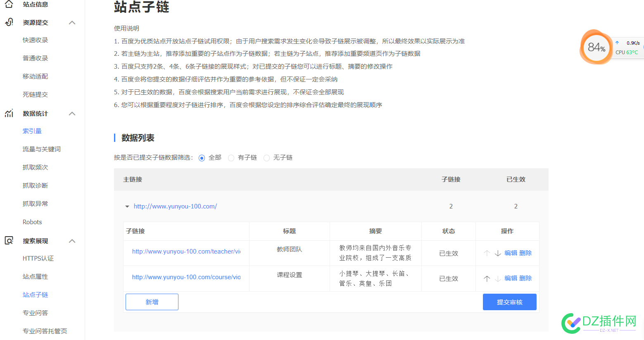
Task: Move 课程设置 sublink up with arrow
Action: [487, 278]
